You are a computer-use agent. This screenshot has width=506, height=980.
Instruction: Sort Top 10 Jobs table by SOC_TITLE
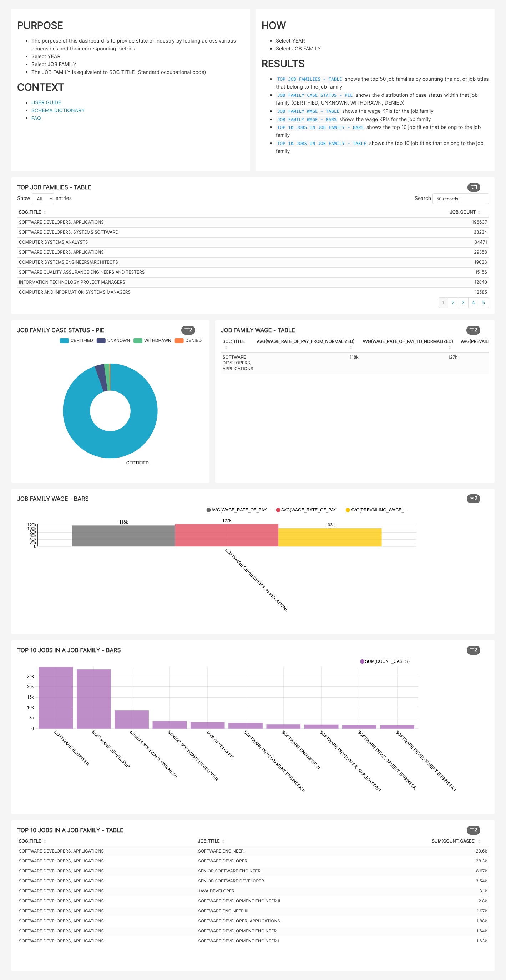32,841
